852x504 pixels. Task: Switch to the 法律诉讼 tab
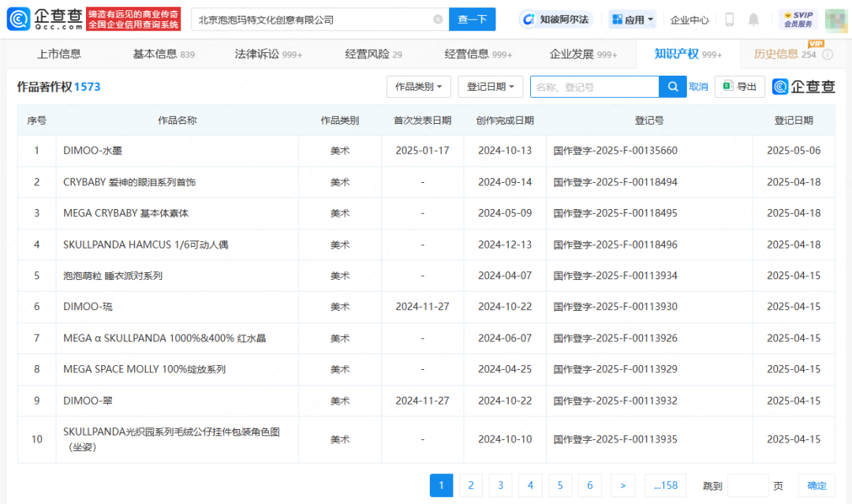(268, 54)
